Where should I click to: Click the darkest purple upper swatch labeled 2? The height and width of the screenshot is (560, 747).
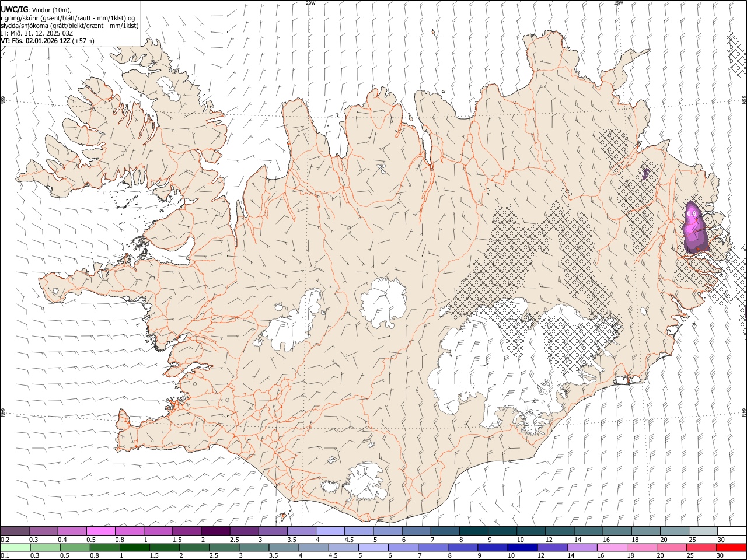[215, 531]
